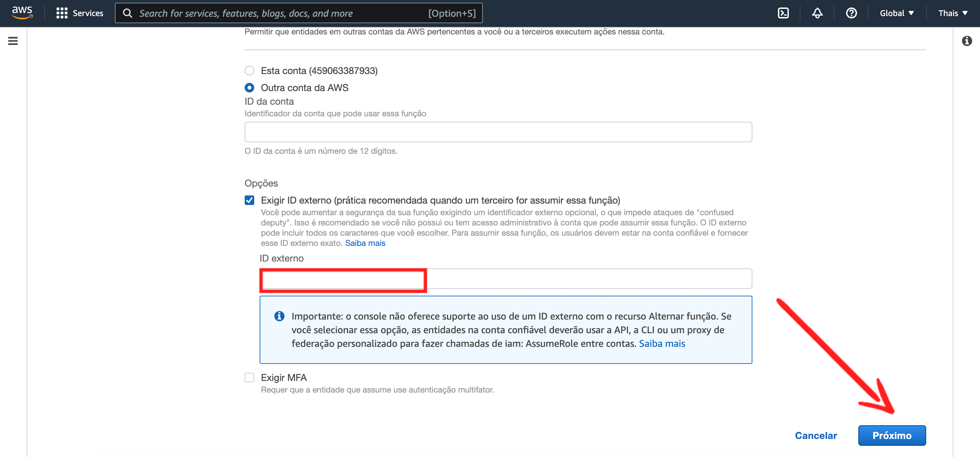This screenshot has height=457, width=980.
Task: Focus the 'ID externo' text field
Action: (x=505, y=279)
